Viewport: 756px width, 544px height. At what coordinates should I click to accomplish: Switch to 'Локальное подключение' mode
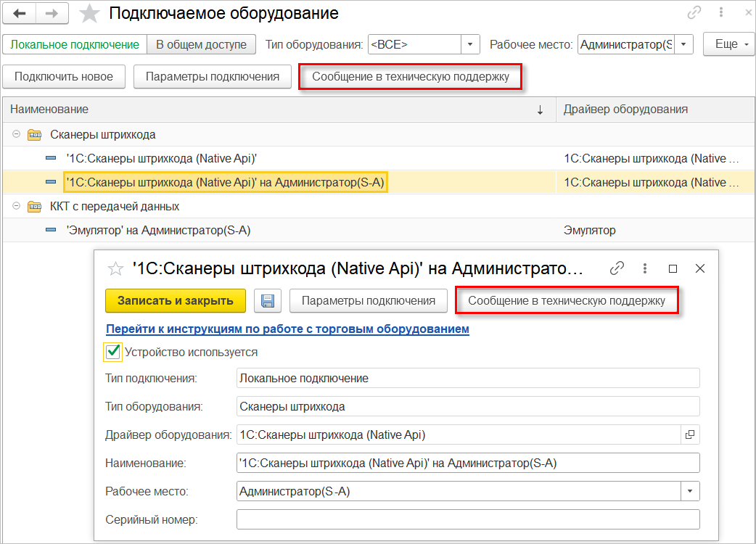75,44
